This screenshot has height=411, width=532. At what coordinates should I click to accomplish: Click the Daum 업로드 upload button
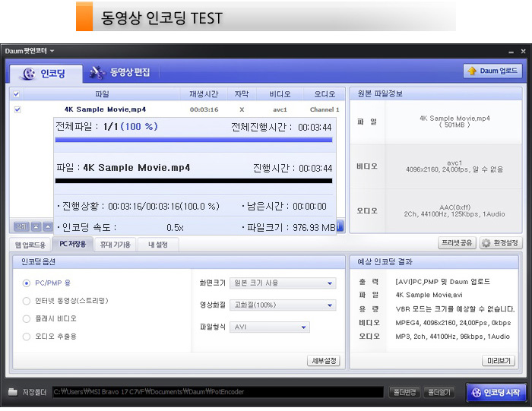(x=492, y=71)
